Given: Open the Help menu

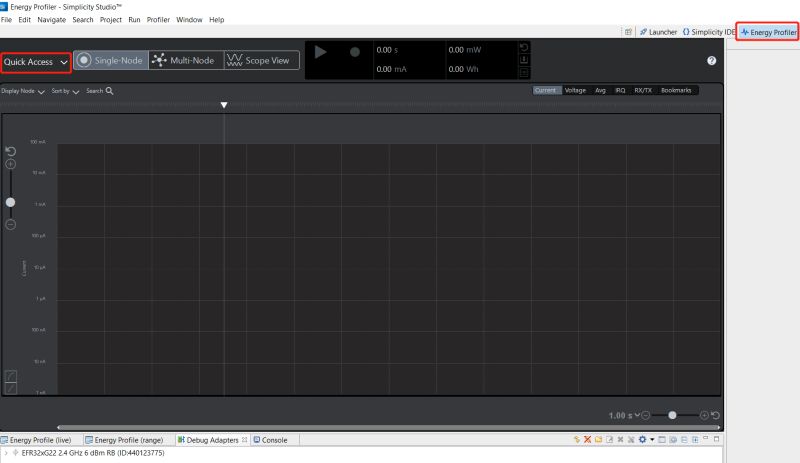Looking at the screenshot, I should point(217,20).
